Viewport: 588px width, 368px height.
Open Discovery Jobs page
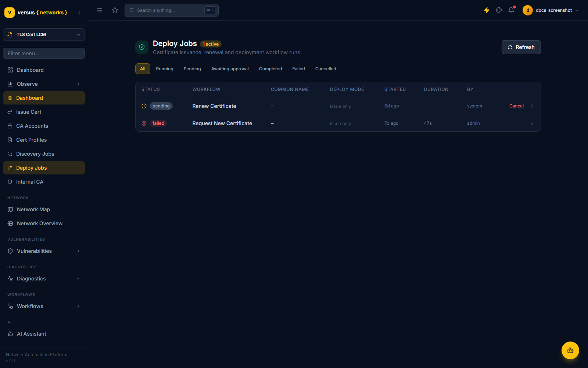click(44, 154)
